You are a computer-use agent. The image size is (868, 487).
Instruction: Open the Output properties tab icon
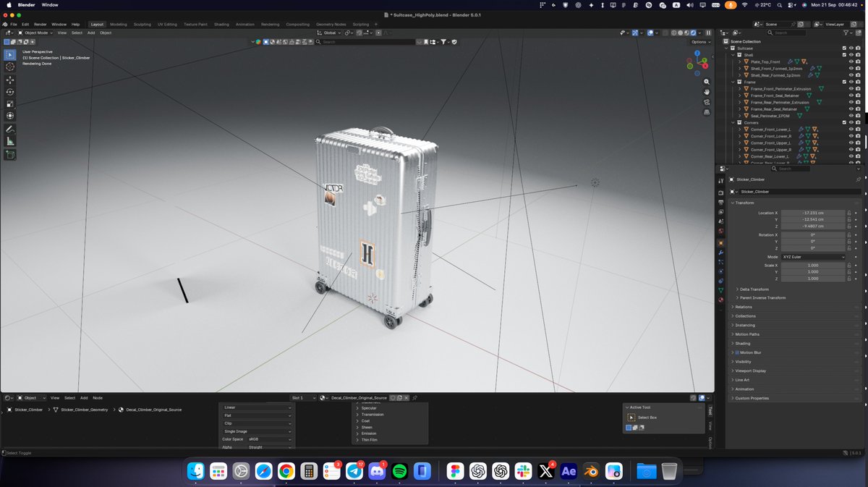(720, 203)
